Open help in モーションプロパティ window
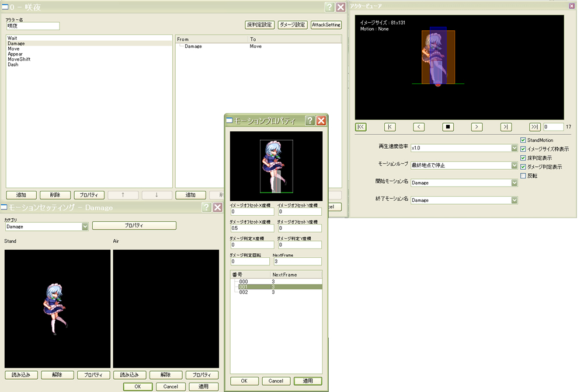 point(310,121)
